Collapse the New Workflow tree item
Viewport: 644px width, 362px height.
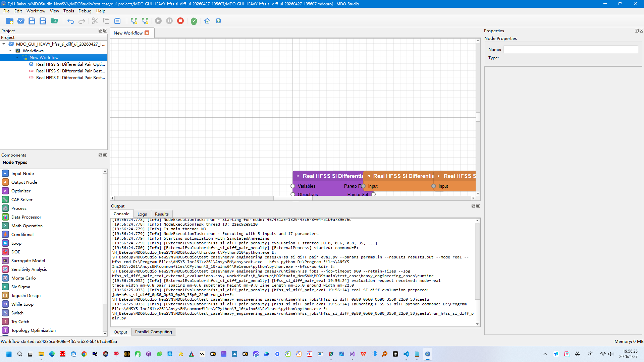coord(17,57)
